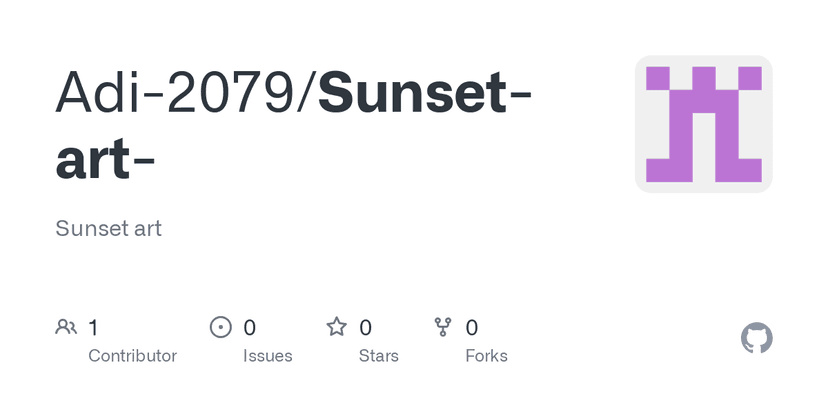Click the issues count number 0
828x414 pixels.
click(x=250, y=327)
